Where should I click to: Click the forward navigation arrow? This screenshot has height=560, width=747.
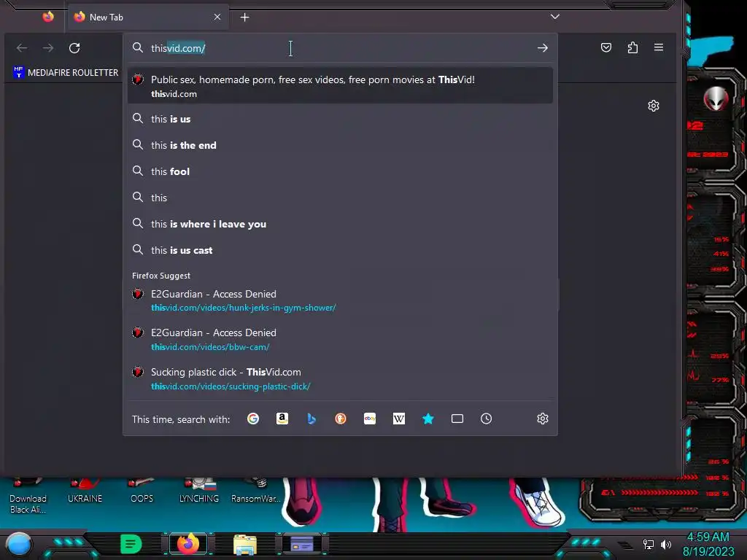pos(48,48)
